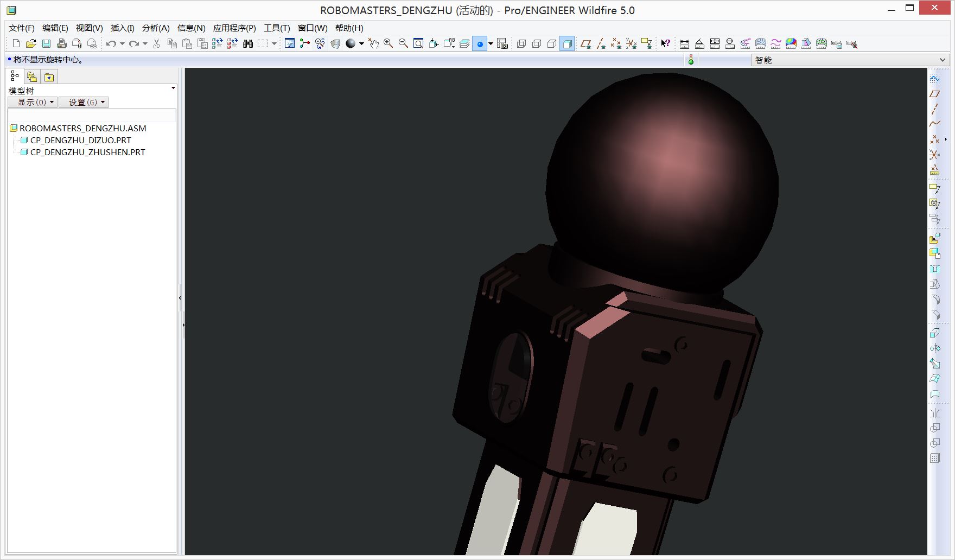This screenshot has width=955, height=560.
Task: Open the 工具(T) menu
Action: [277, 28]
